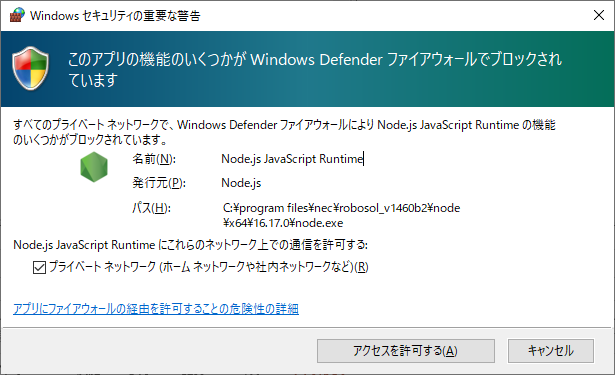Click the description text starting with すべてのプライベート ネットワークで

tap(284, 132)
